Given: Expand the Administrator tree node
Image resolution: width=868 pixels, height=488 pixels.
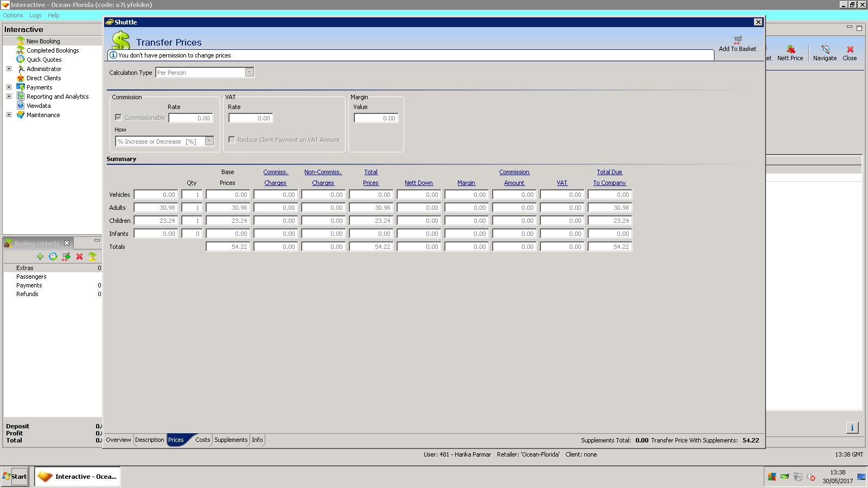Looking at the screenshot, I should (x=9, y=69).
